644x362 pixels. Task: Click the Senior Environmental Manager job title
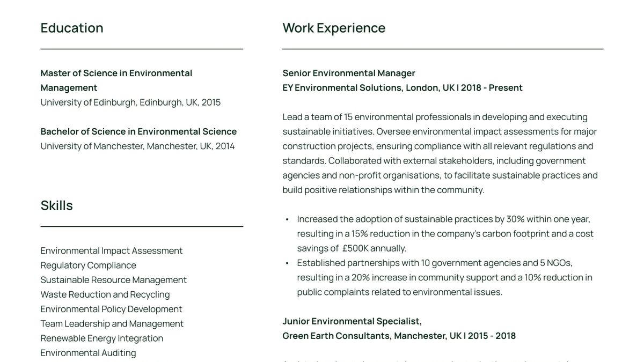point(349,73)
